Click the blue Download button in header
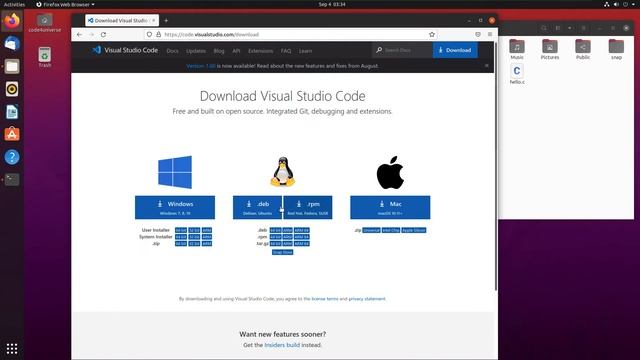Image resolution: width=640 pixels, height=360 pixels. (x=455, y=50)
